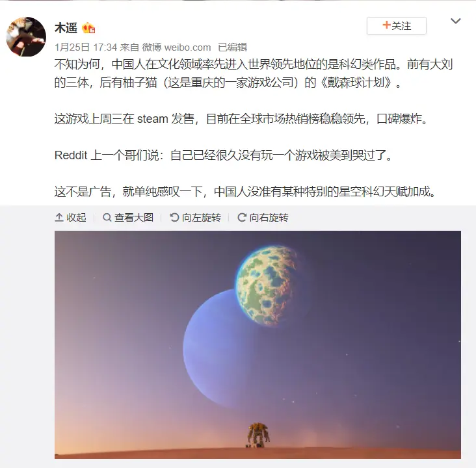The height and width of the screenshot is (468, 476).
Task: View edit history via 已编辑 label
Action: coord(233,47)
